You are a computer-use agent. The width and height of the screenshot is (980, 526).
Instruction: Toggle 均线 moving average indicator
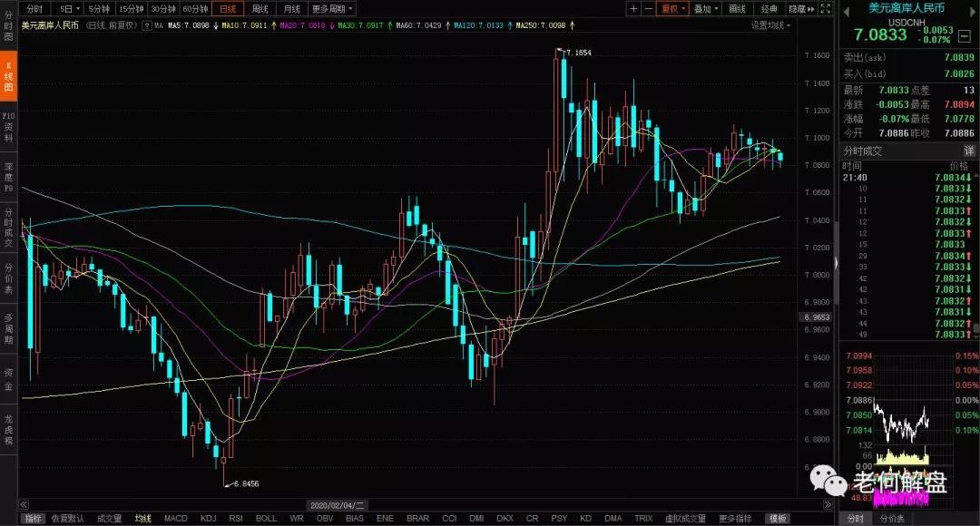pyautogui.click(x=143, y=519)
